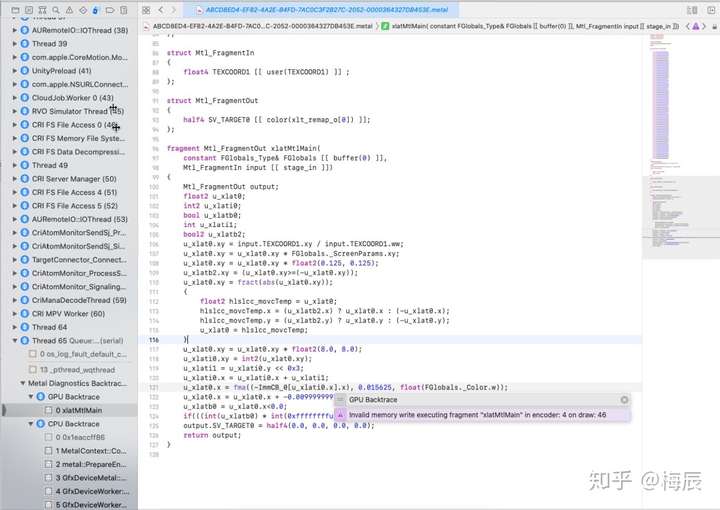Open the Test navigator diamond icon
This screenshot has width=720, height=510.
point(83,10)
